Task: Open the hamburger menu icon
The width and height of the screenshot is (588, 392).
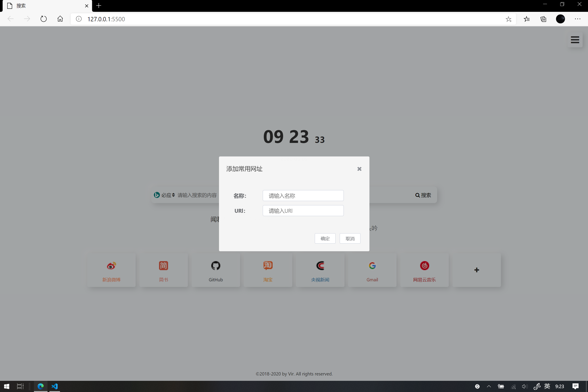Action: pos(575,40)
